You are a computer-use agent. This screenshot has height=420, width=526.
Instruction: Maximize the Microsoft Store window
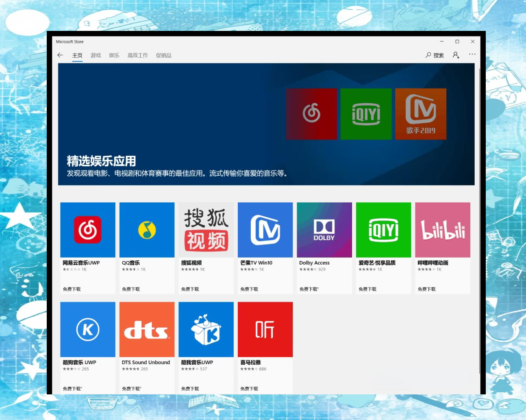[457, 41]
